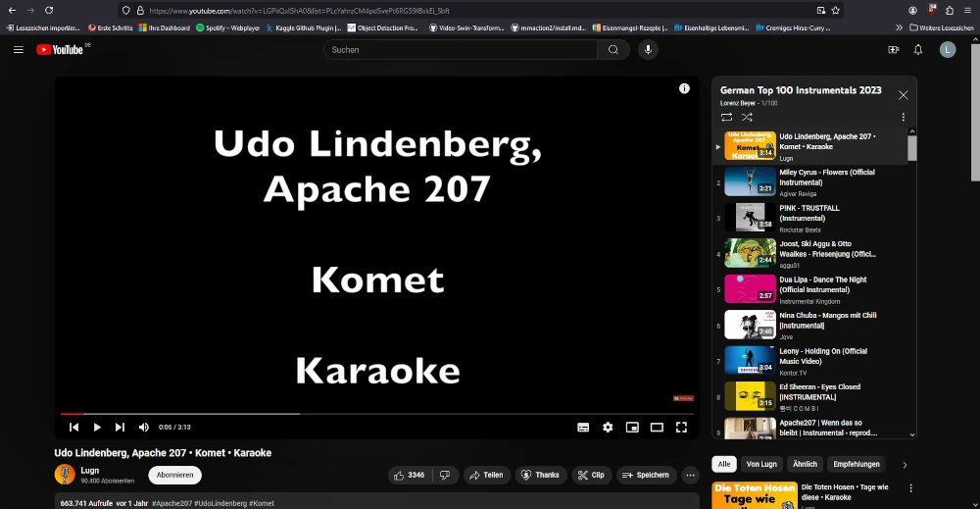
Task: Open the create video icon
Action: pyautogui.click(x=893, y=49)
